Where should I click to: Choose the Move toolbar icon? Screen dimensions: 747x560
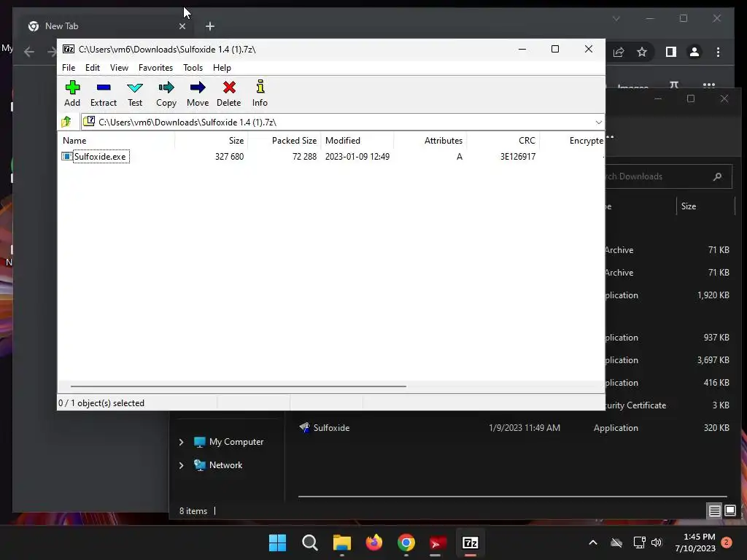[x=198, y=93]
